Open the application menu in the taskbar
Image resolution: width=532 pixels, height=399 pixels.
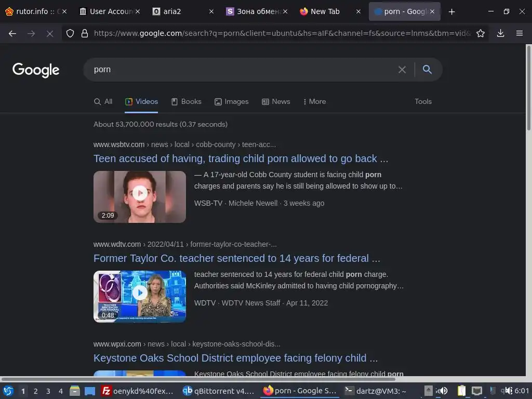tap(8, 391)
